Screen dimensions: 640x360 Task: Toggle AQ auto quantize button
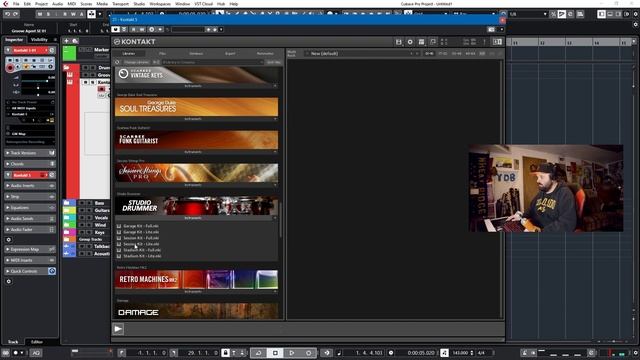coord(36,353)
